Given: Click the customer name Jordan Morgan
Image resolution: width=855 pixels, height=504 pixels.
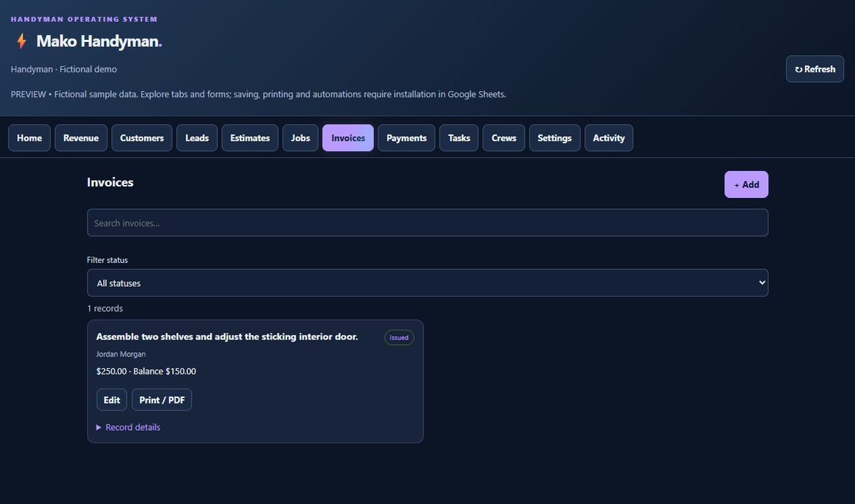Looking at the screenshot, I should pyautogui.click(x=121, y=354).
